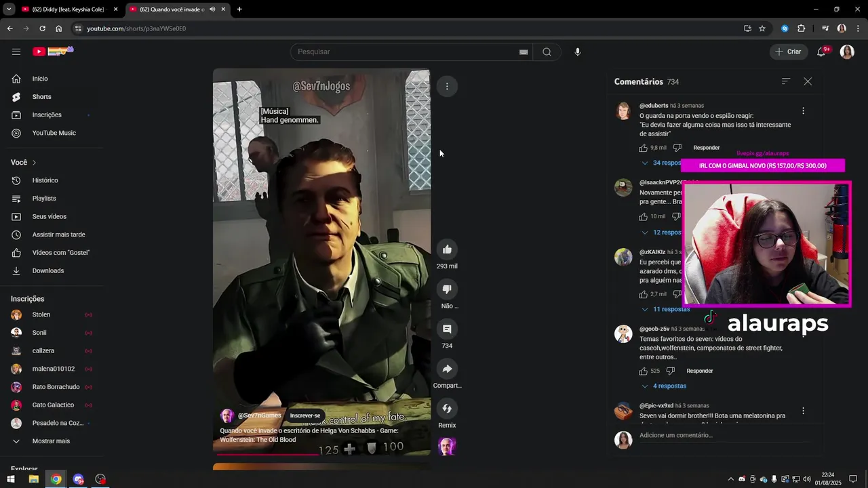Open browser extensions puzzle icon
The height and width of the screenshot is (488, 868).
pos(801,28)
